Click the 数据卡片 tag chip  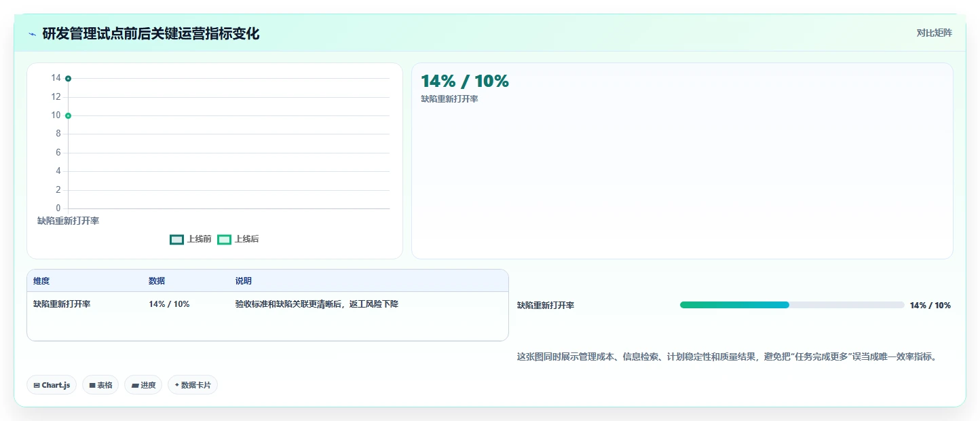[193, 385]
